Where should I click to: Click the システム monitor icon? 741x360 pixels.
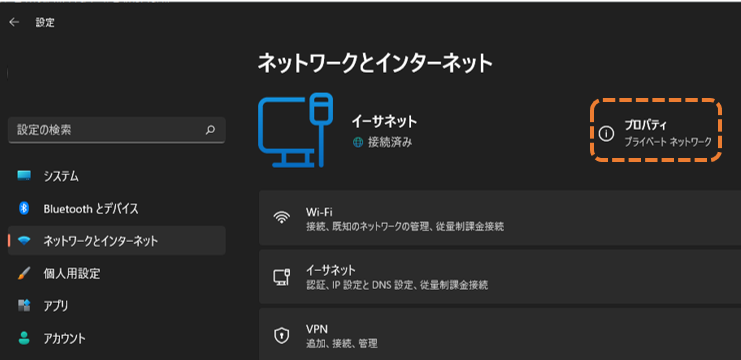pyautogui.click(x=24, y=176)
